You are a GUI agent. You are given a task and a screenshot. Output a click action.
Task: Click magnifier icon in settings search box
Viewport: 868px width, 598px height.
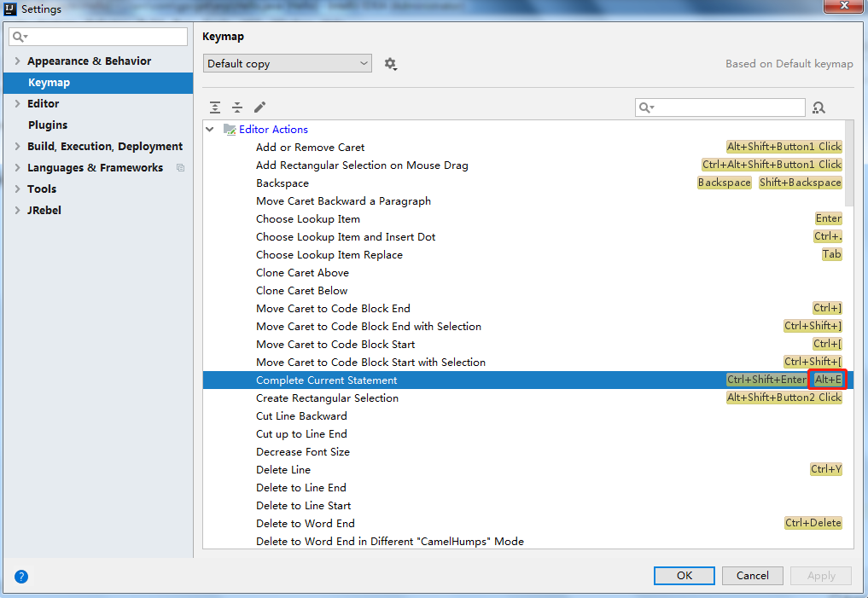tap(20, 37)
